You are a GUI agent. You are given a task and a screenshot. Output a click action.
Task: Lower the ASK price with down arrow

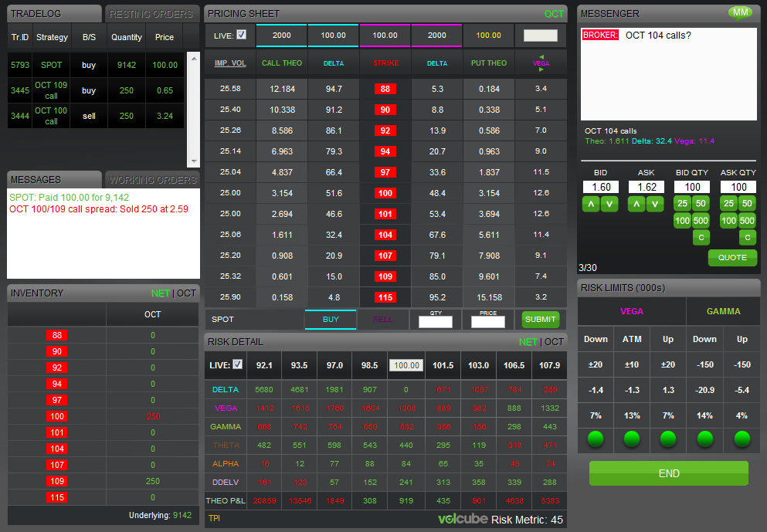[x=656, y=204]
